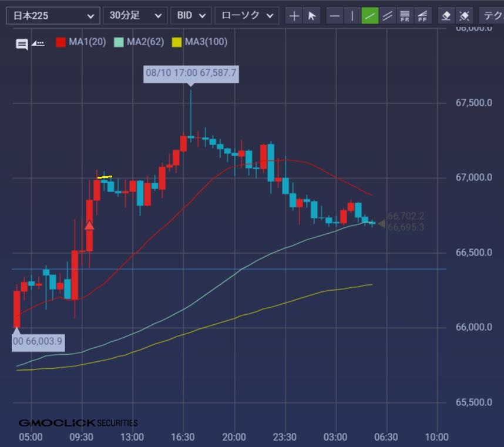Choose the horizontal line drawing tool
Image resolution: width=504 pixels, height=447 pixels.
[335, 16]
